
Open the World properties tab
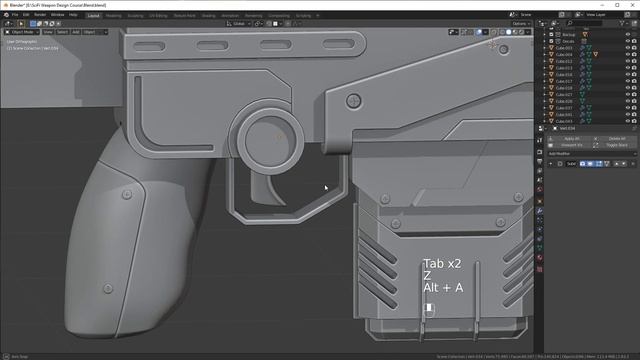tap(540, 189)
